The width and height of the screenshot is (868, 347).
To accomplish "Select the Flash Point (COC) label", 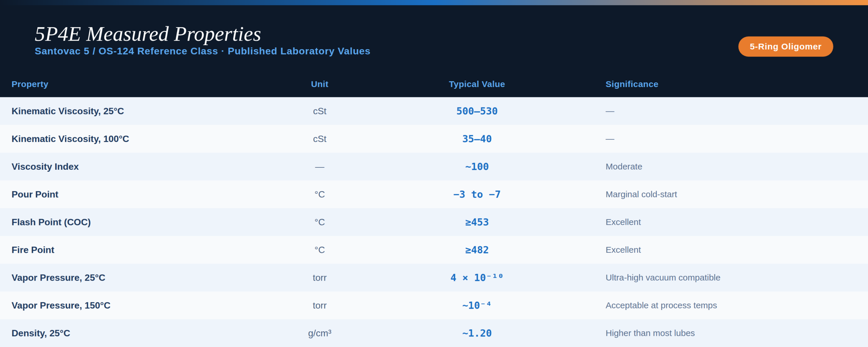I will tap(51, 222).
